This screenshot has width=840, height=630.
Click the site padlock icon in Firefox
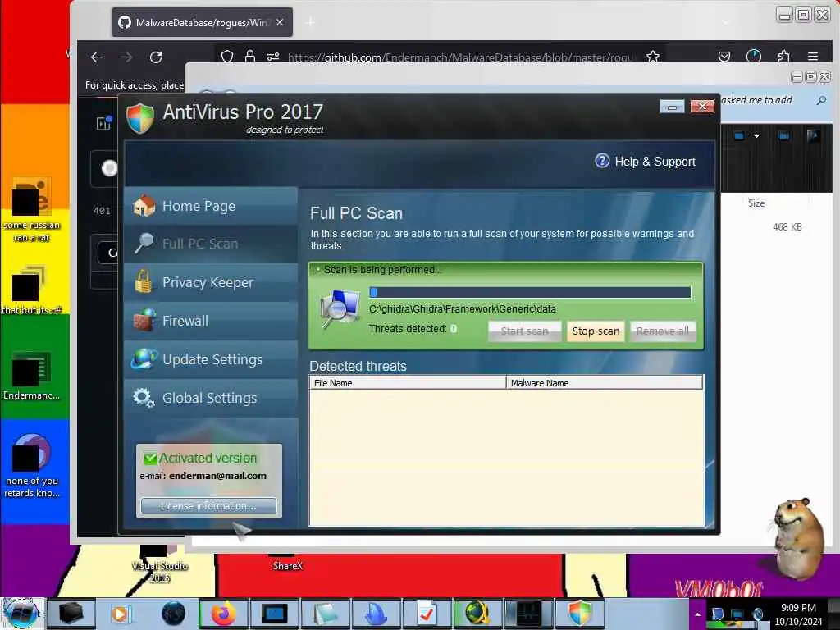[249, 57]
